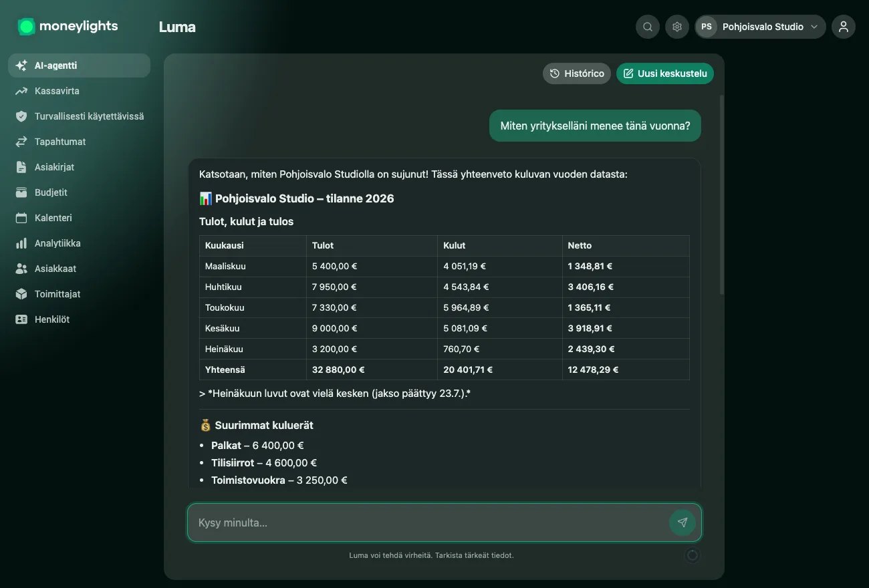Viewport: 869px width, 588px height.
Task: Open Asiakkaat list
Action: [x=79, y=269]
